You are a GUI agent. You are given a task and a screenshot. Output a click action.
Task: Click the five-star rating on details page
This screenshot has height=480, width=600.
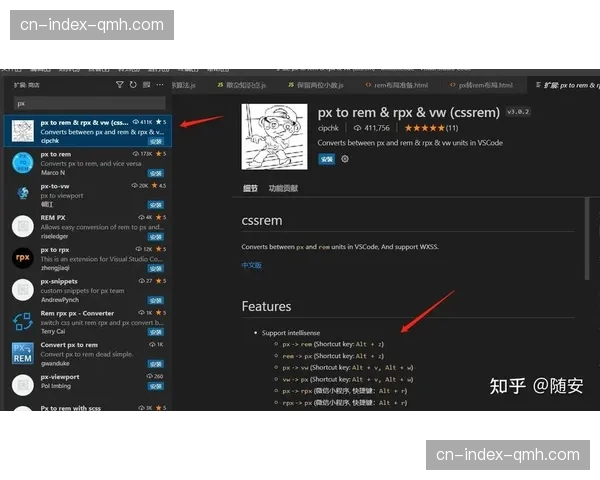click(423, 128)
